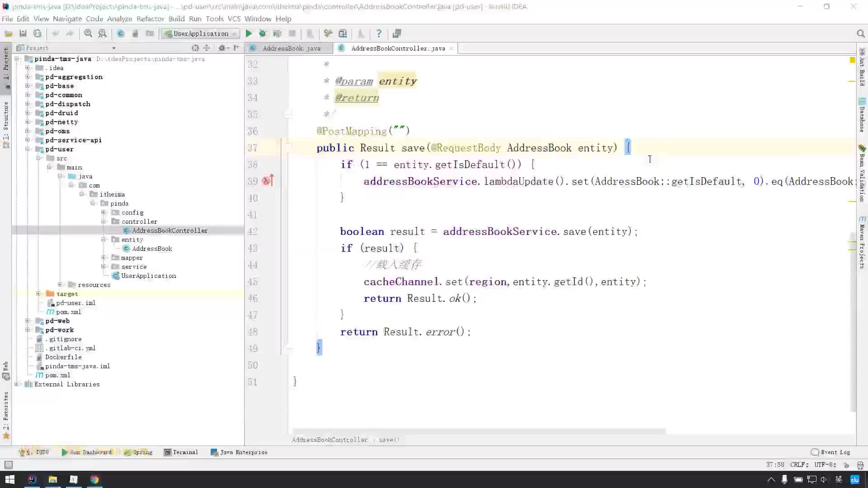Screen dimensions: 868x488
Task: Expand the pd-common module
Action: point(28,95)
